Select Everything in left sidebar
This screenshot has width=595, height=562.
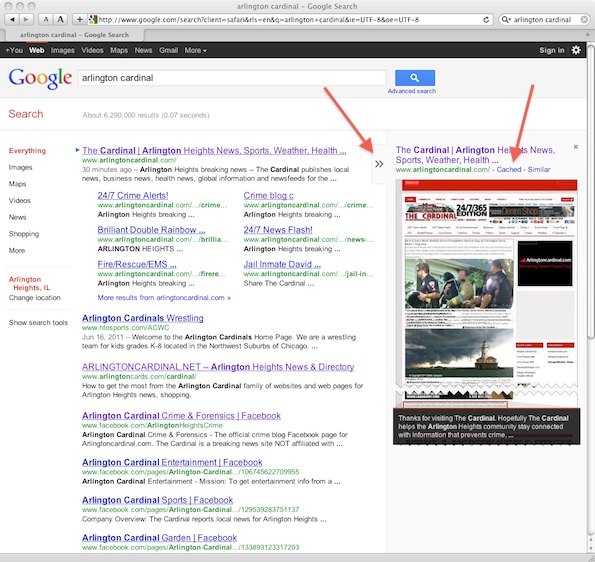[x=27, y=151]
